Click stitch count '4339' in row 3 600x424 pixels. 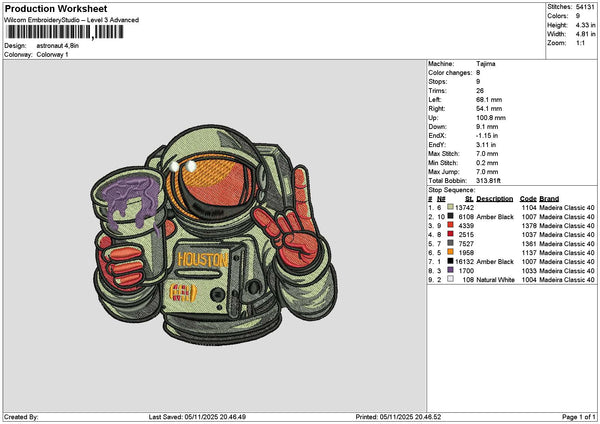pyautogui.click(x=466, y=225)
